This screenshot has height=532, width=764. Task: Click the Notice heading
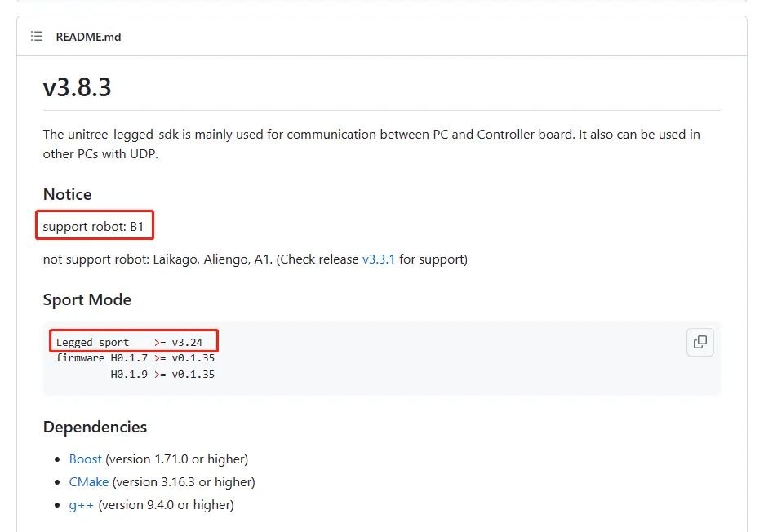point(67,194)
